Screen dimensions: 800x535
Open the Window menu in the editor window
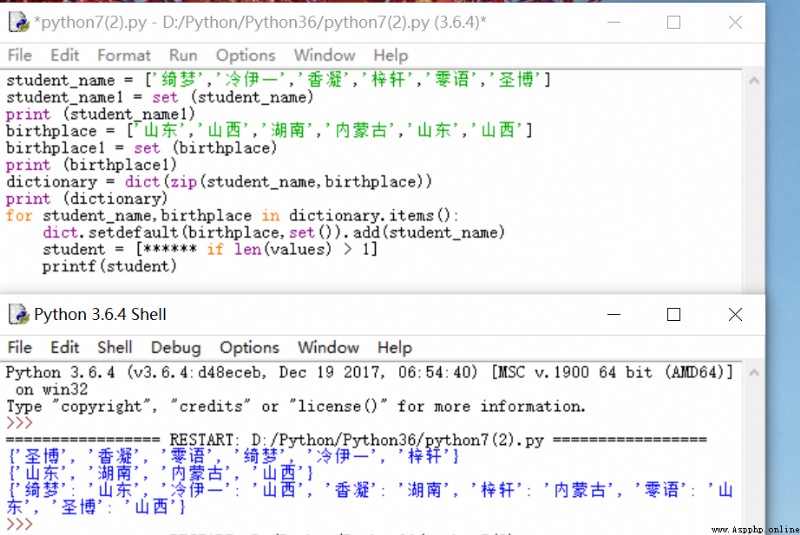(324, 55)
